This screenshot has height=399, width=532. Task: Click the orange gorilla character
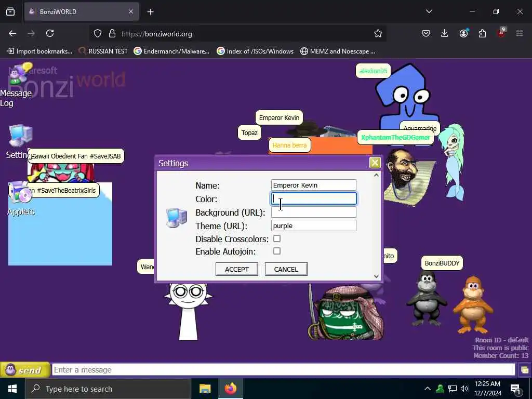point(473,305)
